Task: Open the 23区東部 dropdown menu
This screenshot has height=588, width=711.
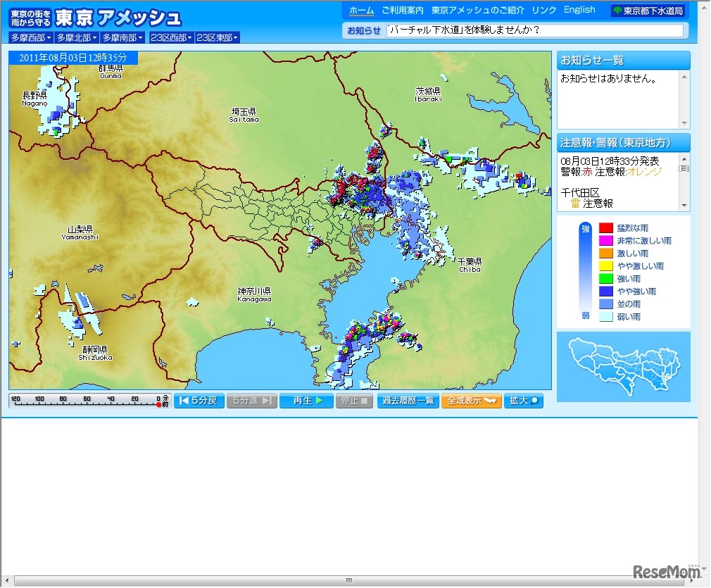Action: coord(218,38)
